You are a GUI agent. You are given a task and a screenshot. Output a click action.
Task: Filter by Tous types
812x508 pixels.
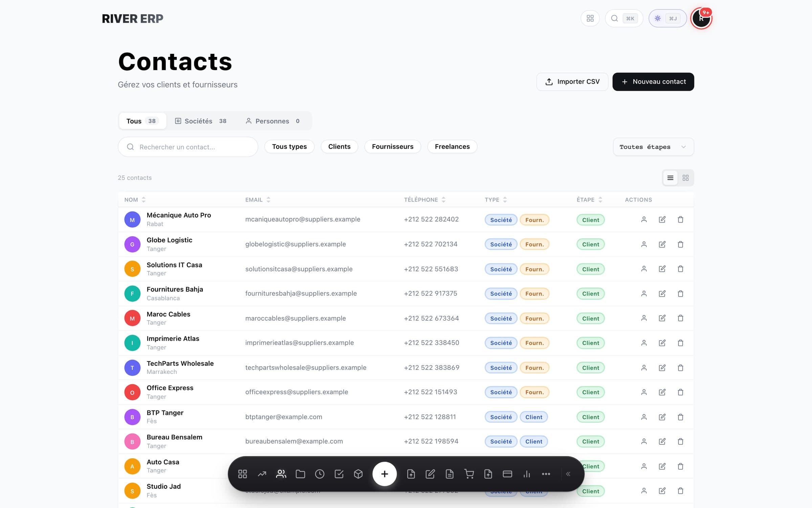click(289, 147)
